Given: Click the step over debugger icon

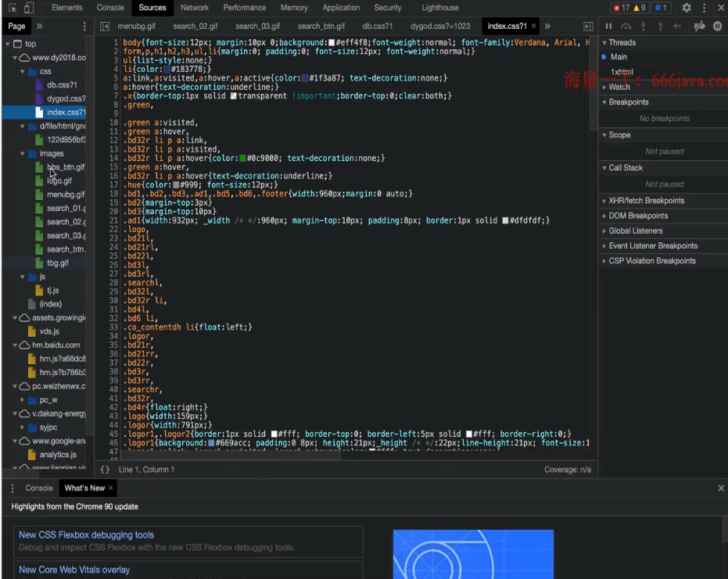Looking at the screenshot, I should (x=626, y=27).
